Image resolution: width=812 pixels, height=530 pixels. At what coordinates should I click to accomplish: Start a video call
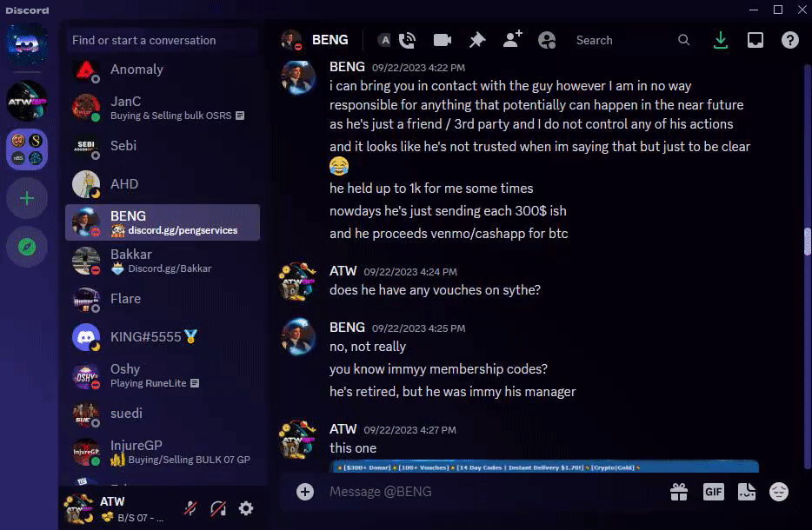click(442, 40)
